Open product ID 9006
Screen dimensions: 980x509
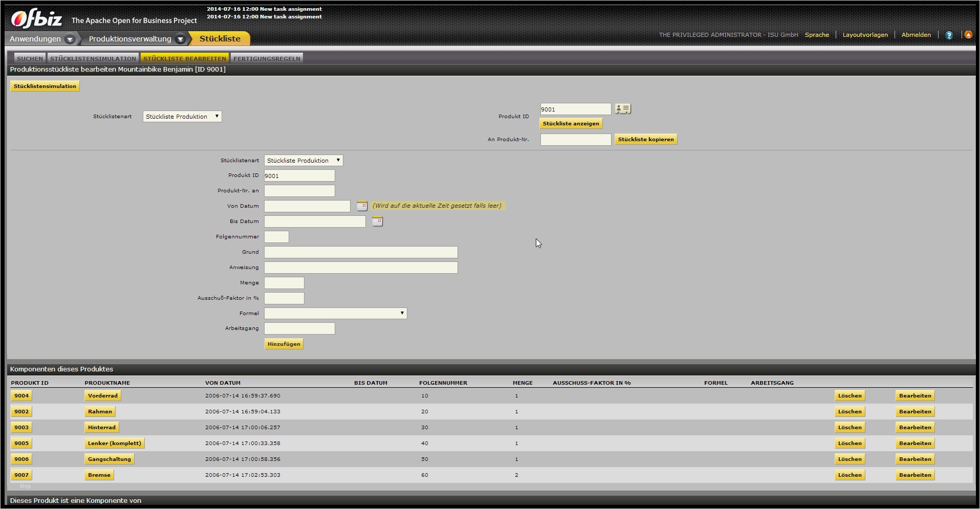tap(21, 459)
